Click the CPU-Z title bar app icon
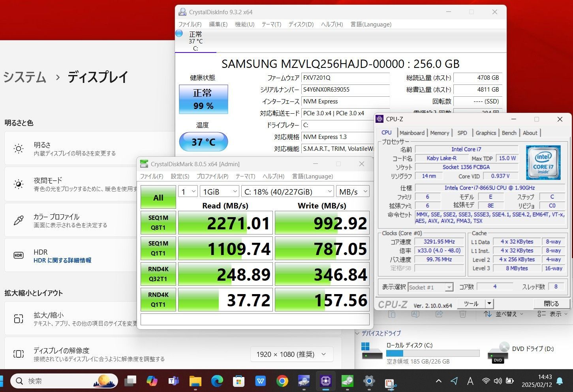 point(379,119)
